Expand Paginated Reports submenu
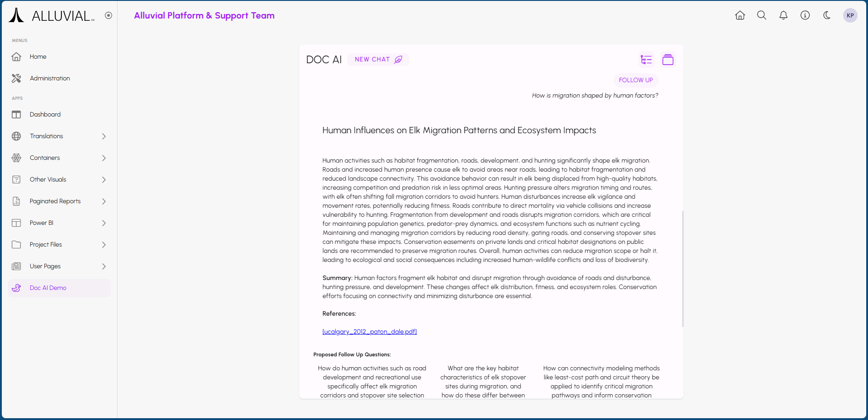The height and width of the screenshot is (420, 868). point(104,201)
